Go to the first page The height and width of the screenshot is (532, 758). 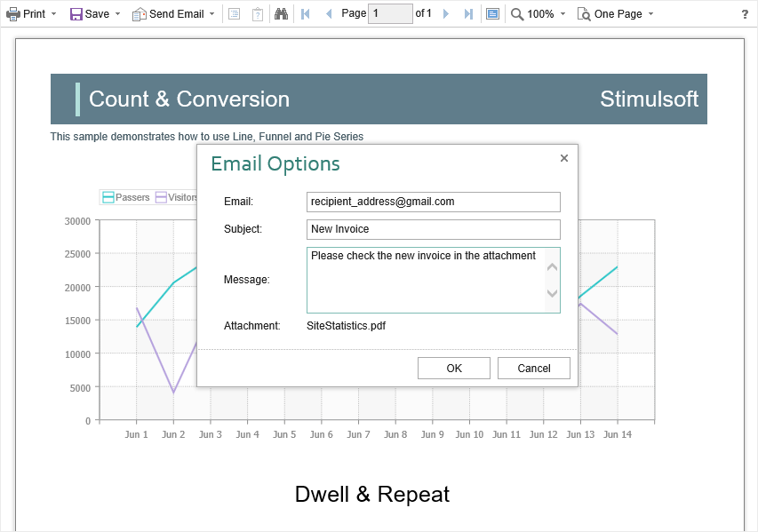[x=307, y=14]
